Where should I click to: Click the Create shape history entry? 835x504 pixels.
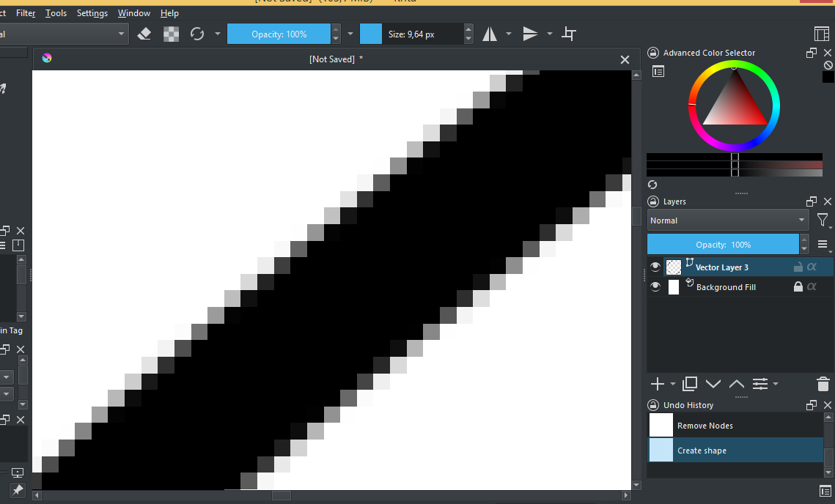tap(702, 451)
